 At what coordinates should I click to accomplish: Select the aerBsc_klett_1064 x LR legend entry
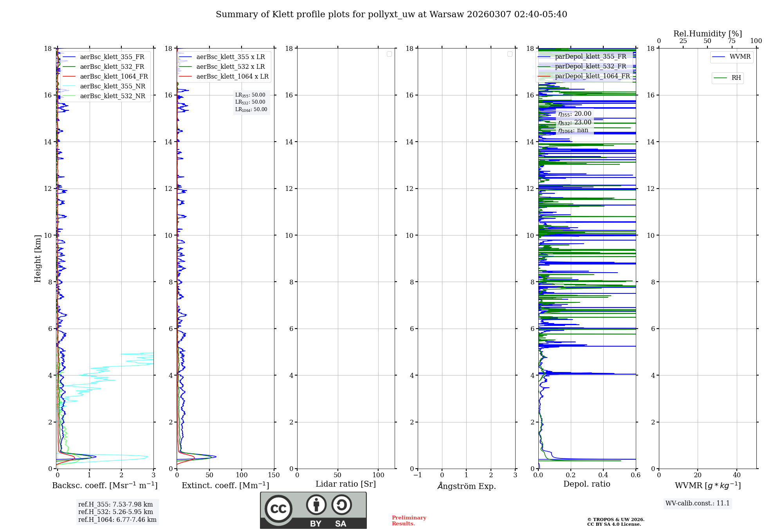(232, 76)
